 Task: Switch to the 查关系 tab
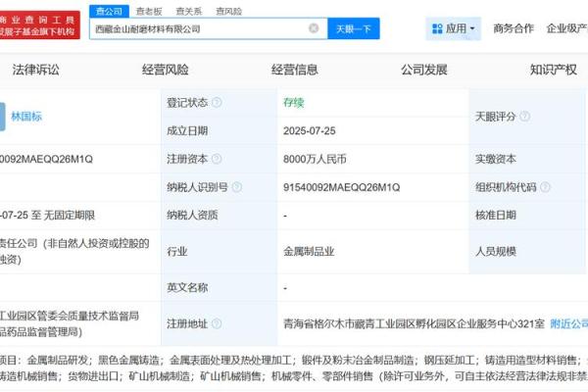coord(188,12)
